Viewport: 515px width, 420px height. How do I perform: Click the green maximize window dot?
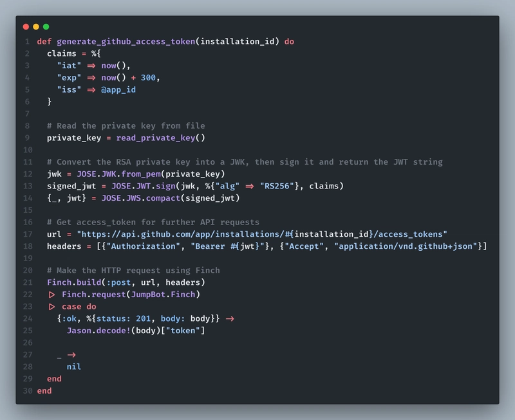coord(46,26)
